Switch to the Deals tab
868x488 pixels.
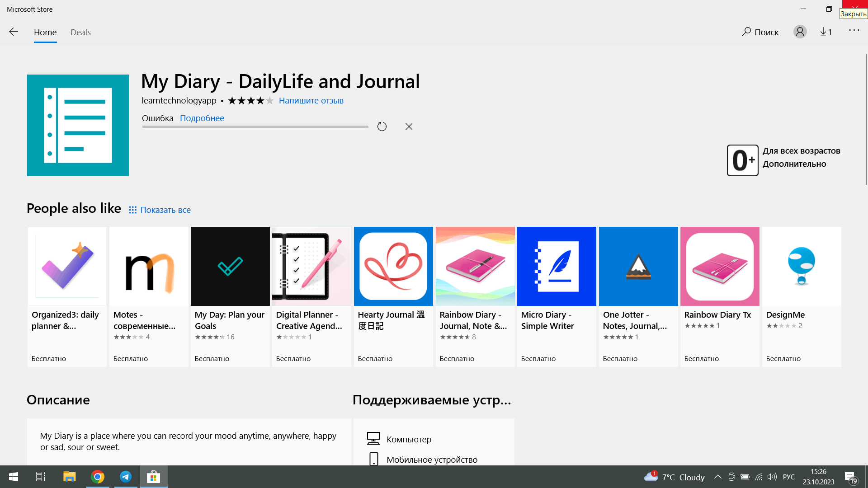80,32
